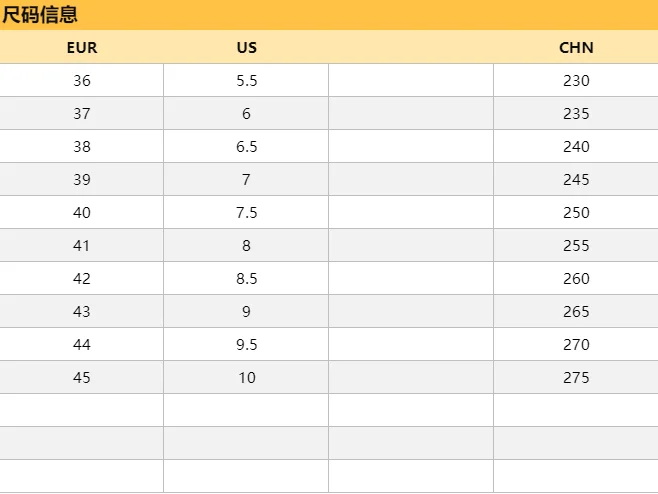This screenshot has width=658, height=494.
Task: Select the CHN 230 cell
Action: pos(576,81)
